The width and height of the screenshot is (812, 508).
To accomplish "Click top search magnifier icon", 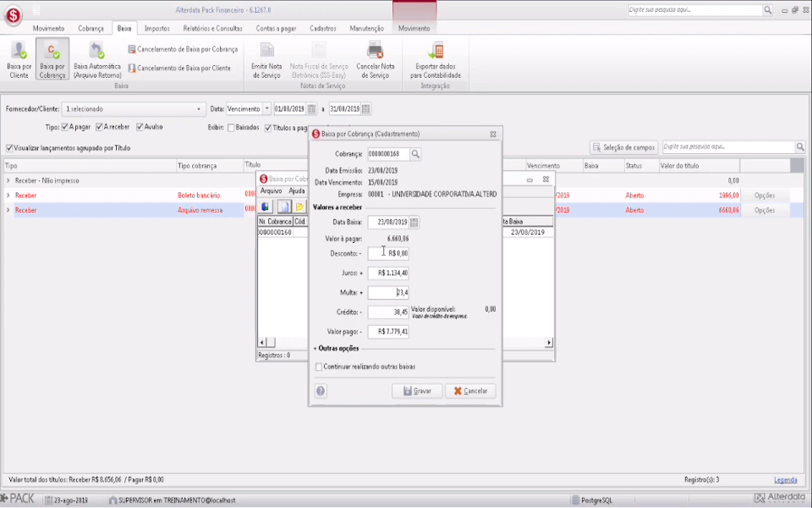I will pos(768,10).
